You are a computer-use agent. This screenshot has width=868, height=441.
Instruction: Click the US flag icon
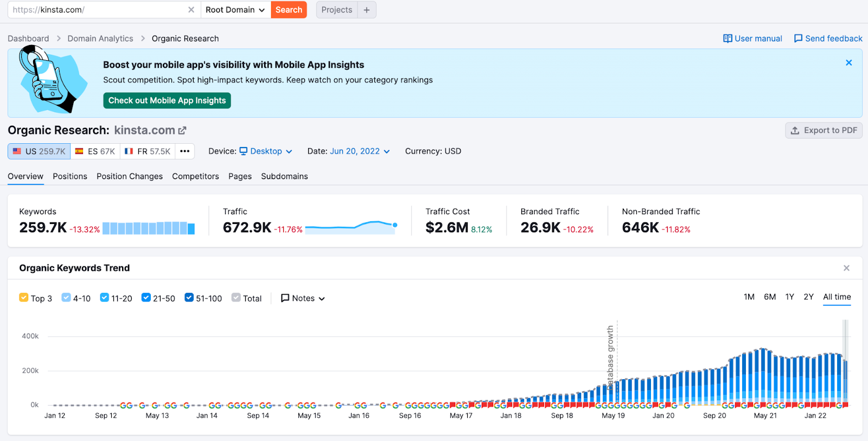pos(17,151)
